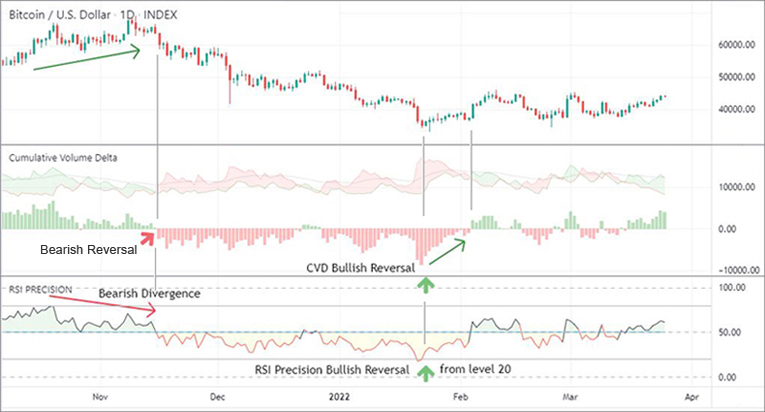Click the Feb label on time axis

tap(461, 397)
